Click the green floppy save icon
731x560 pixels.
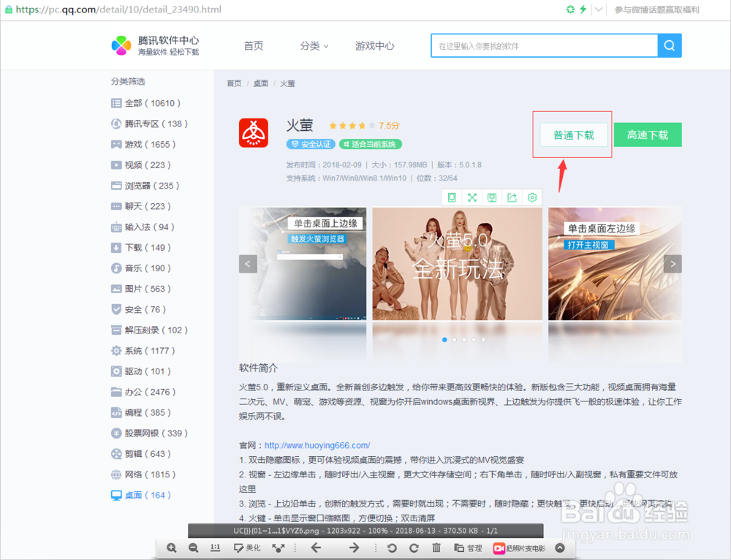[492, 197]
